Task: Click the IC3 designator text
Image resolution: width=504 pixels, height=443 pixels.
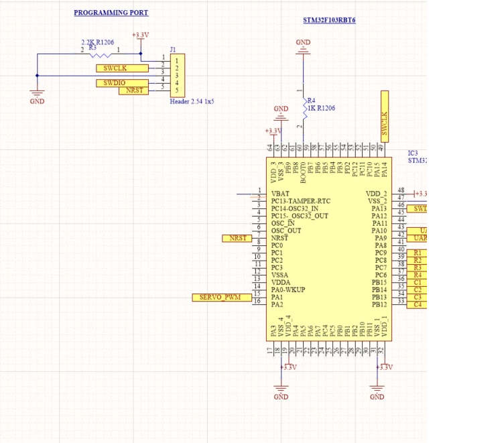Action: tap(413, 153)
